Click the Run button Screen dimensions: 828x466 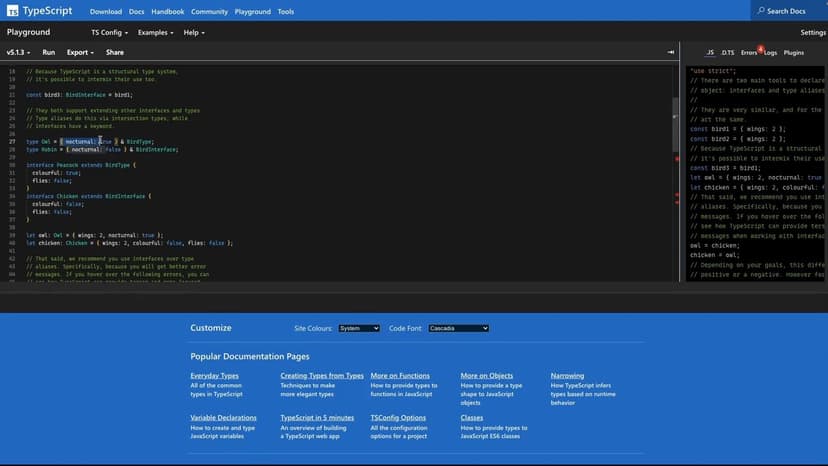pyautogui.click(x=49, y=52)
